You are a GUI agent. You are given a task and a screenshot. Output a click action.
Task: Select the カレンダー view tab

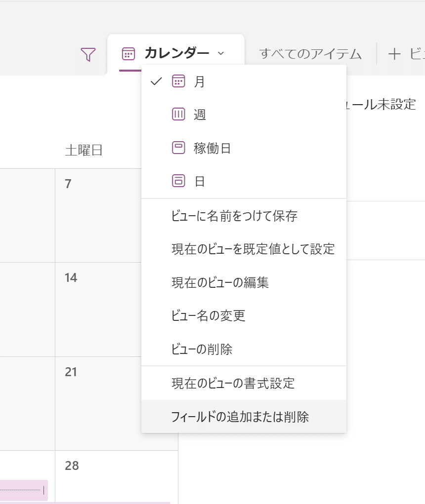pyautogui.click(x=176, y=53)
